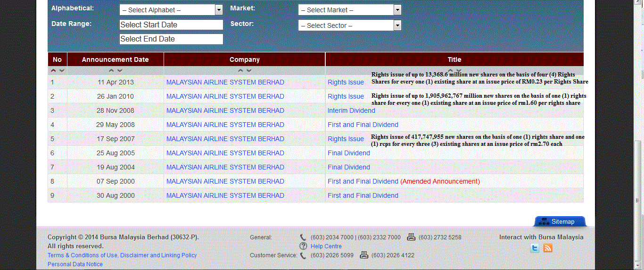The width and height of the screenshot is (644, 270).
Task: Click the (Amended Announcement) red text
Action: (x=440, y=181)
